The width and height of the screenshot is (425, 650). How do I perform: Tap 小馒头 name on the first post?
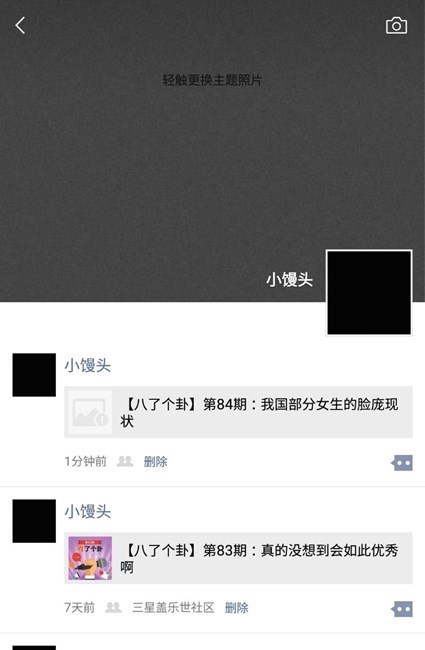tap(87, 365)
